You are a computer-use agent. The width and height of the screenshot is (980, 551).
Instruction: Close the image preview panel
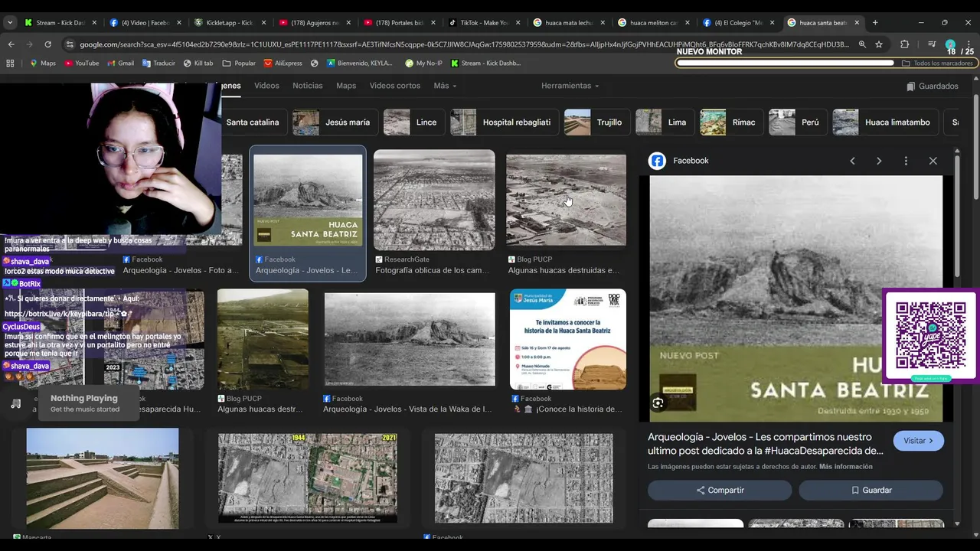933,161
